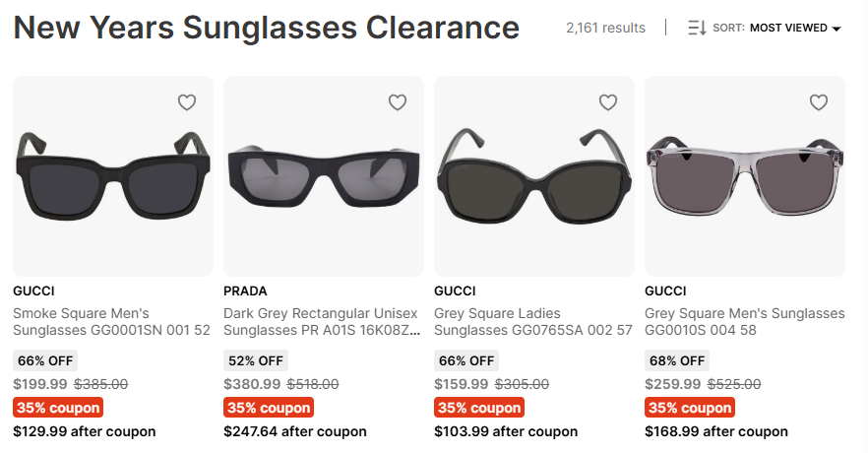Viewport: 868px width, 453px height.
Task: Open Grey Square Ladies Sunglasses GG0765SA link
Action: point(532,322)
